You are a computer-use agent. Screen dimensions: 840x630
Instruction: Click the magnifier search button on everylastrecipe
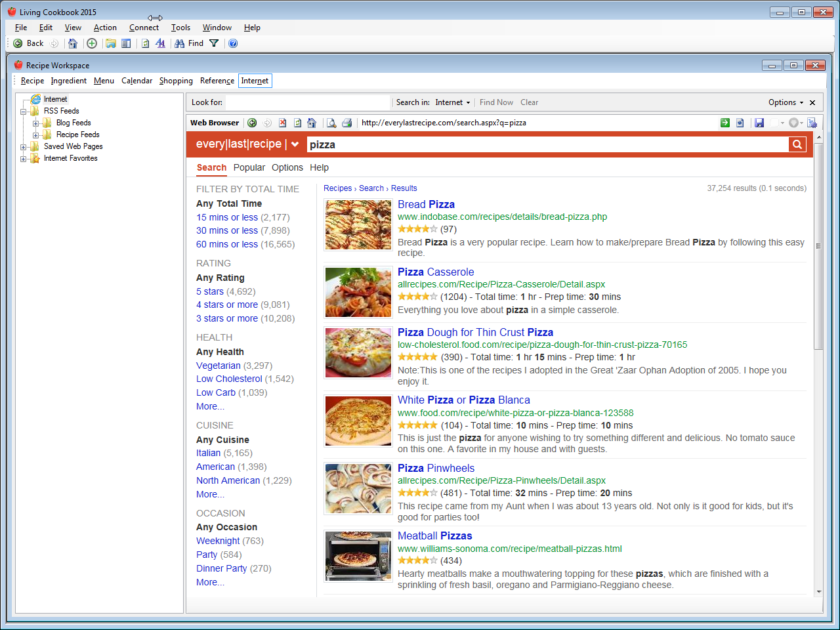tap(797, 144)
